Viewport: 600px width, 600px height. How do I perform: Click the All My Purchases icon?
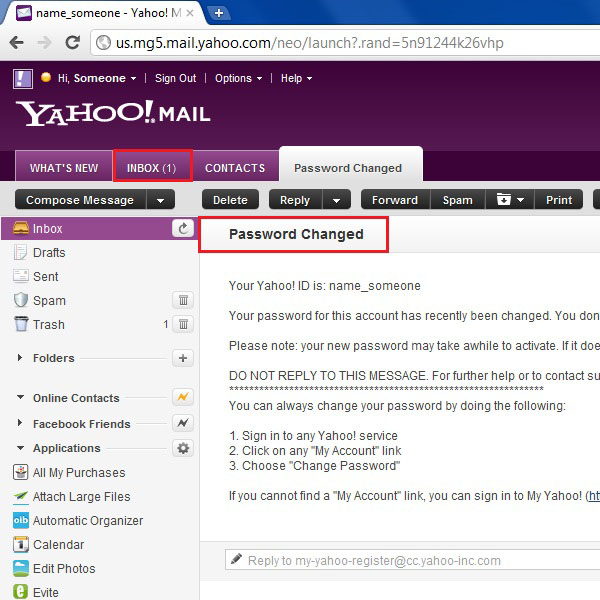[x=21, y=472]
